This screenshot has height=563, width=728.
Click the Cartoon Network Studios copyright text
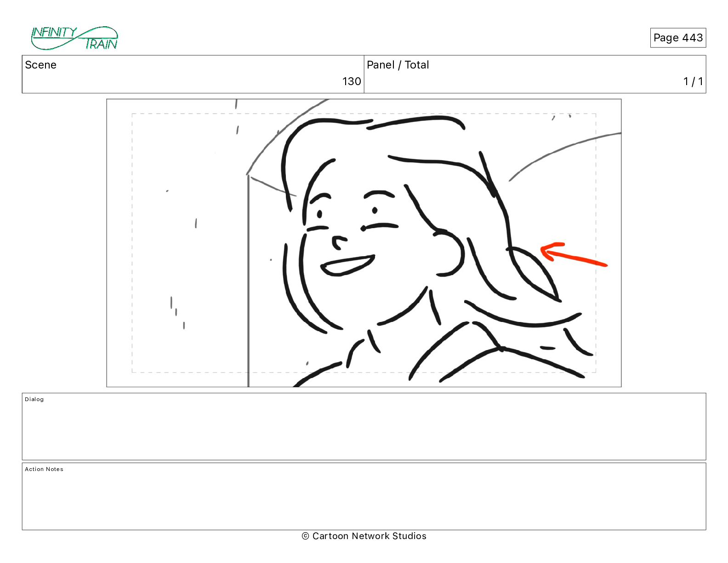coord(364,536)
